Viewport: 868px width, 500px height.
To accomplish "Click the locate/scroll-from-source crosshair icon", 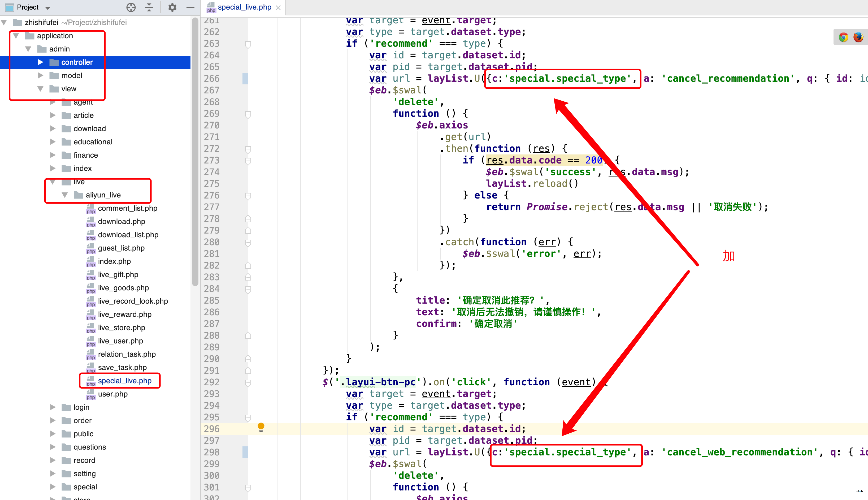I will pos(131,7).
